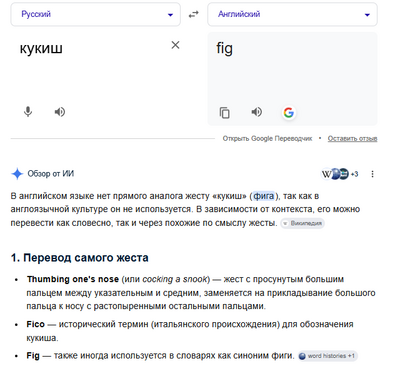Click the fig translation output area
The height and width of the screenshot is (366, 400).
click(292, 67)
